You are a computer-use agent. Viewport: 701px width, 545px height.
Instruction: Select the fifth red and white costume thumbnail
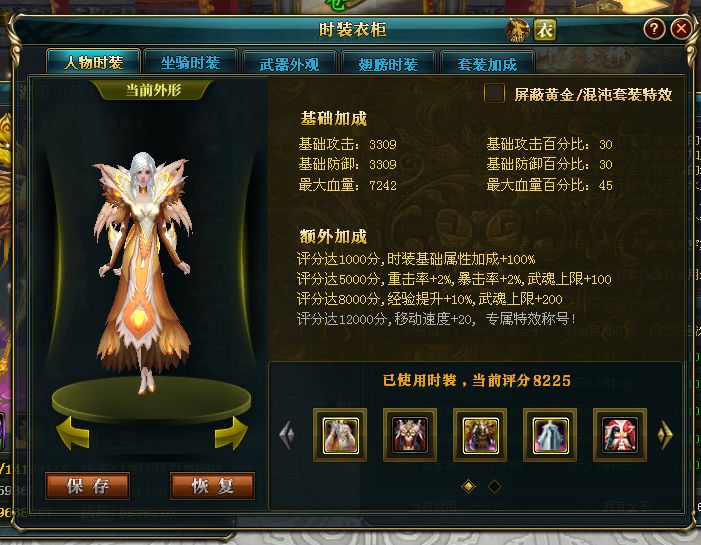coord(620,435)
